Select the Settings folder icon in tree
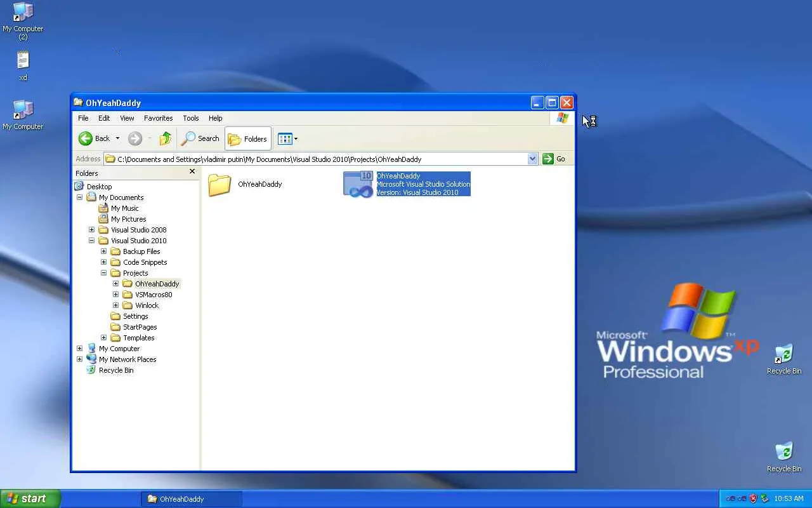Viewport: 812px width, 508px height. coord(115,316)
